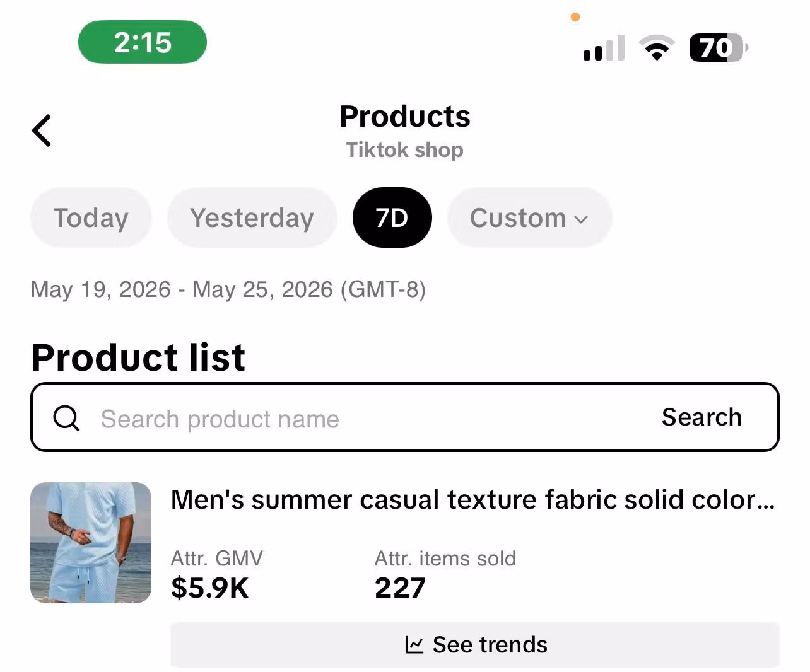Open the Custom date range dropdown
This screenshot has width=810, height=672.
[529, 218]
